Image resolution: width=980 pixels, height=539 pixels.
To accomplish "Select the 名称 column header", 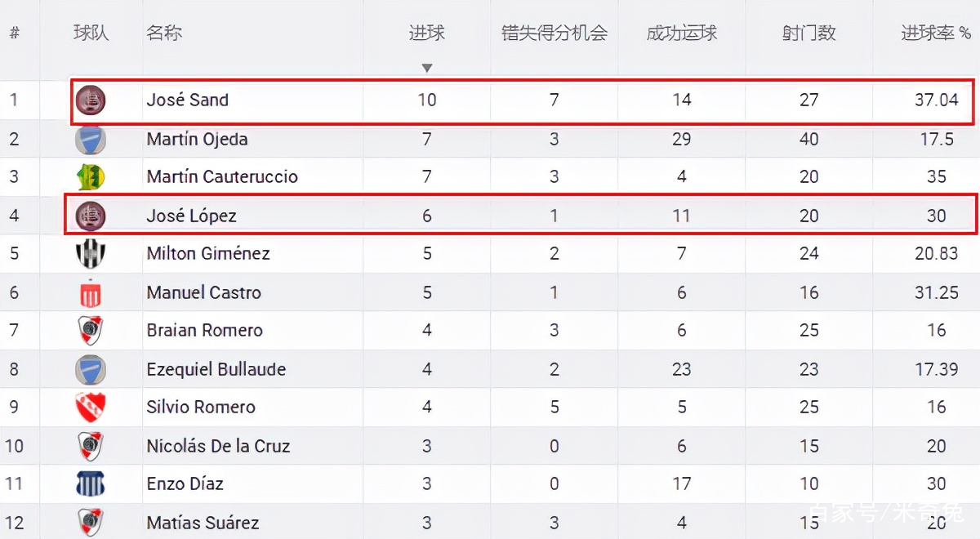I will pos(164,33).
